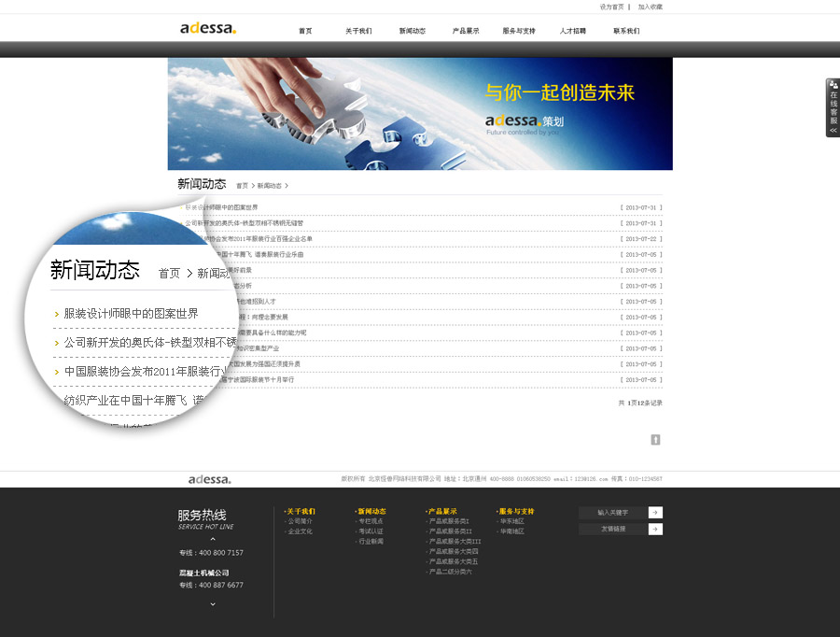Click the 产品或服务类II footer link
840x637 pixels.
pos(450,531)
